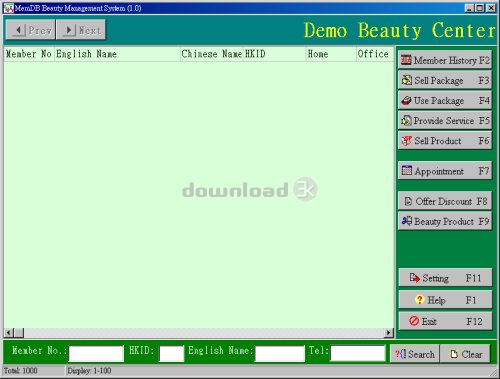Screen dimensions: 500x379
Task: Open the Appointment calendar icon
Action: [x=407, y=171]
